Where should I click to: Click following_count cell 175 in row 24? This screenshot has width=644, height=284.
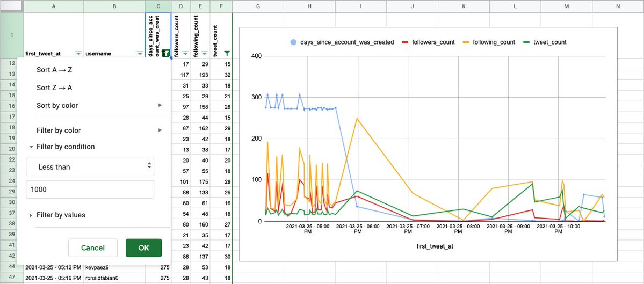(200, 182)
